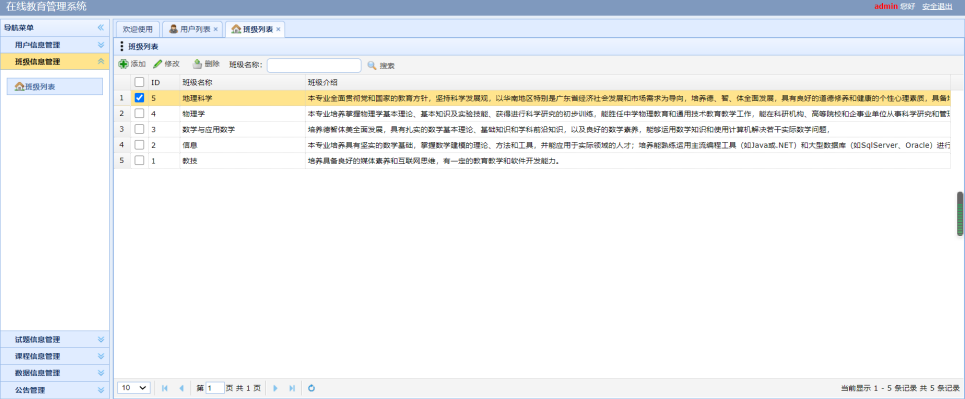Expand the 课程信息管理 accordion section
The height and width of the screenshot is (399, 965).
click(x=55, y=356)
